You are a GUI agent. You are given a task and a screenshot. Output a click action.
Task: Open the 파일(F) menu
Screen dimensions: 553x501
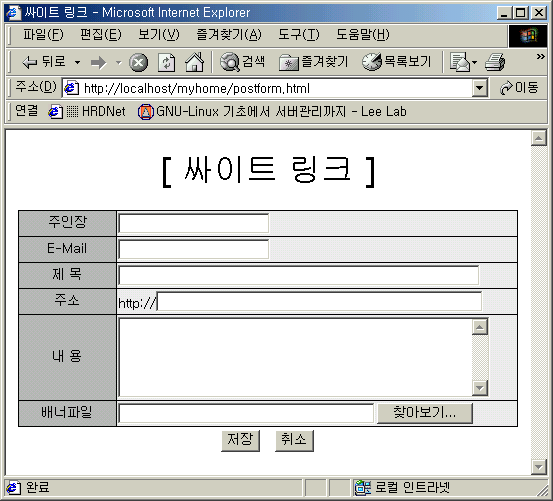click(43, 34)
